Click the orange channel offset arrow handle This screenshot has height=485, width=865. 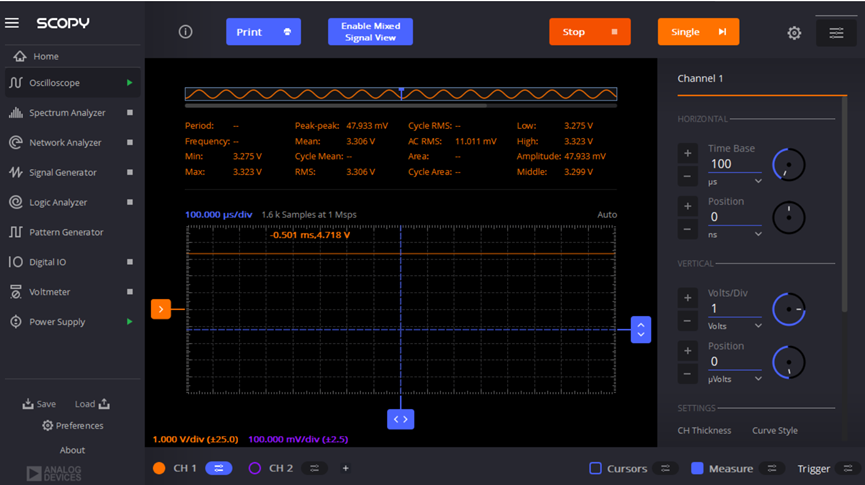pos(161,309)
